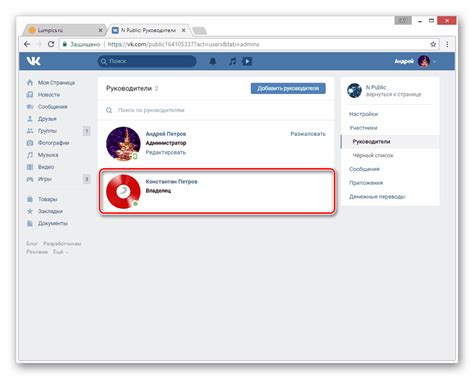Click Разработчикам footer link
This screenshot has width=474, height=379.
62,244
